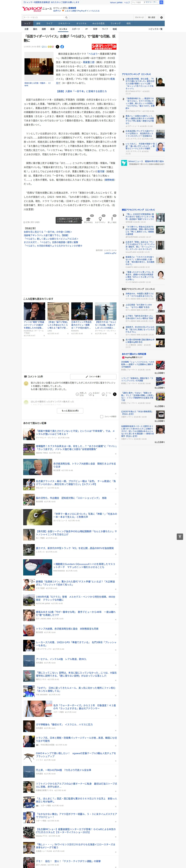Click the first commenter's avatar icon

26,384
